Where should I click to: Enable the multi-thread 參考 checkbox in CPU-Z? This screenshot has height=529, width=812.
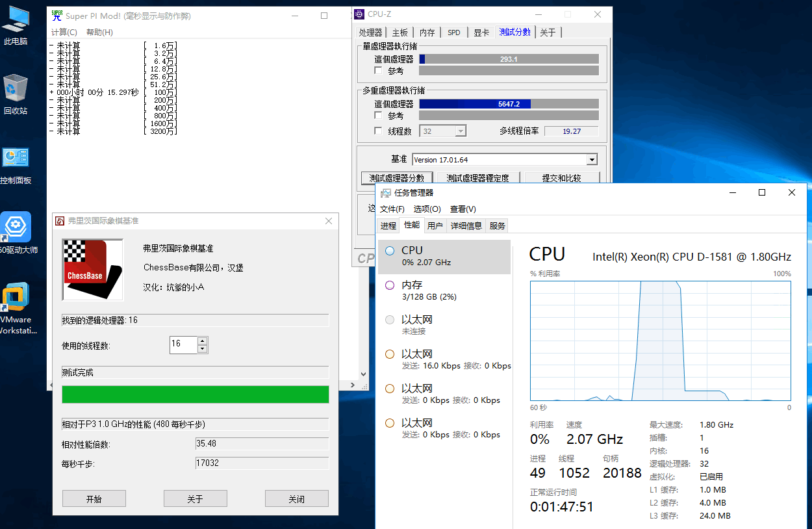[379, 116]
